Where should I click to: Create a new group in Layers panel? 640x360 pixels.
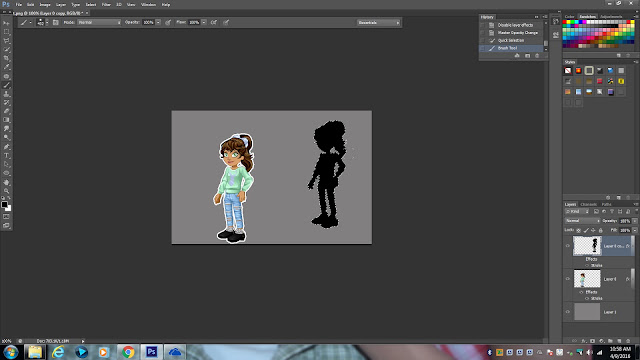tap(610, 340)
